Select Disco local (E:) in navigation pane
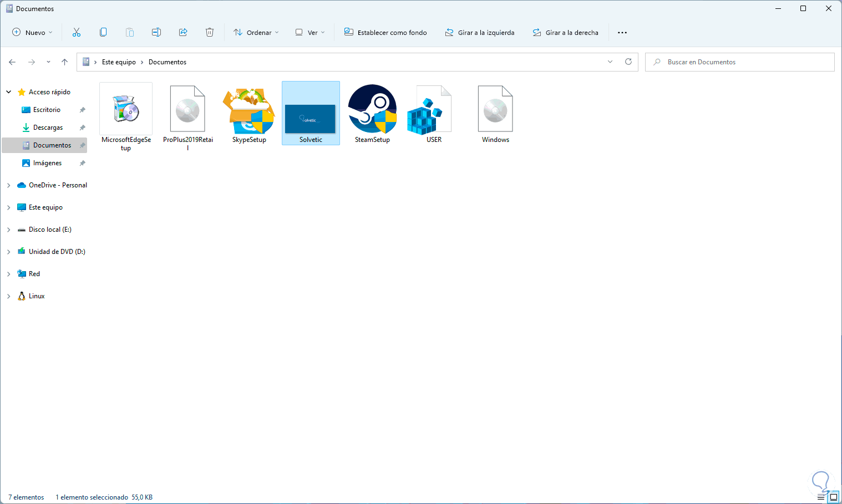 click(x=50, y=230)
